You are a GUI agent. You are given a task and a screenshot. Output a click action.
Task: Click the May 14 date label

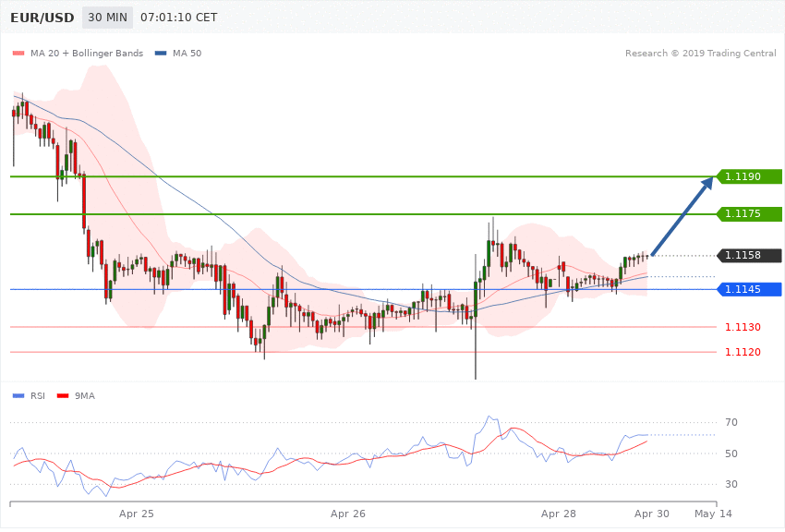[713, 514]
